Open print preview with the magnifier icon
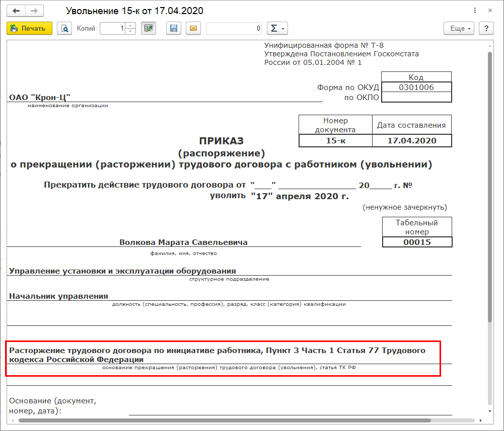This screenshot has height=431, width=504. (x=64, y=28)
